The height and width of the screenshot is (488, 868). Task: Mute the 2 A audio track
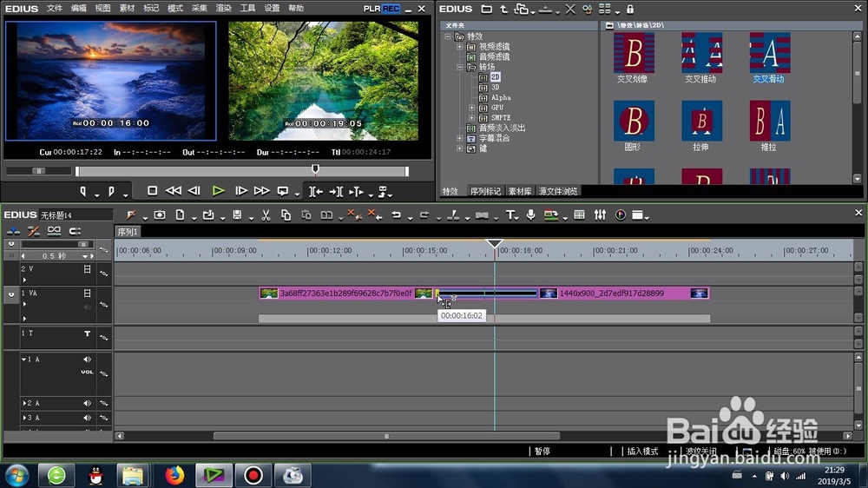click(x=87, y=403)
